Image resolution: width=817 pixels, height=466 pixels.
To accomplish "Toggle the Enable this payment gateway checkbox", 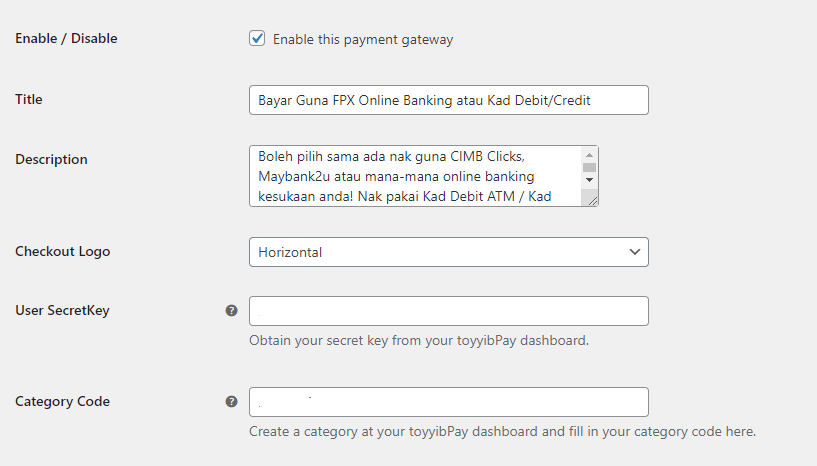I will (x=257, y=39).
